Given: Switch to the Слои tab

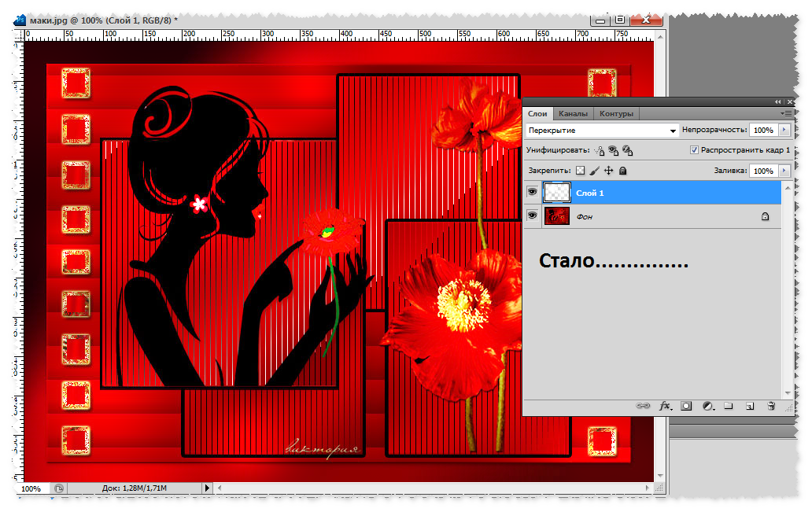Looking at the screenshot, I should tap(537, 113).
